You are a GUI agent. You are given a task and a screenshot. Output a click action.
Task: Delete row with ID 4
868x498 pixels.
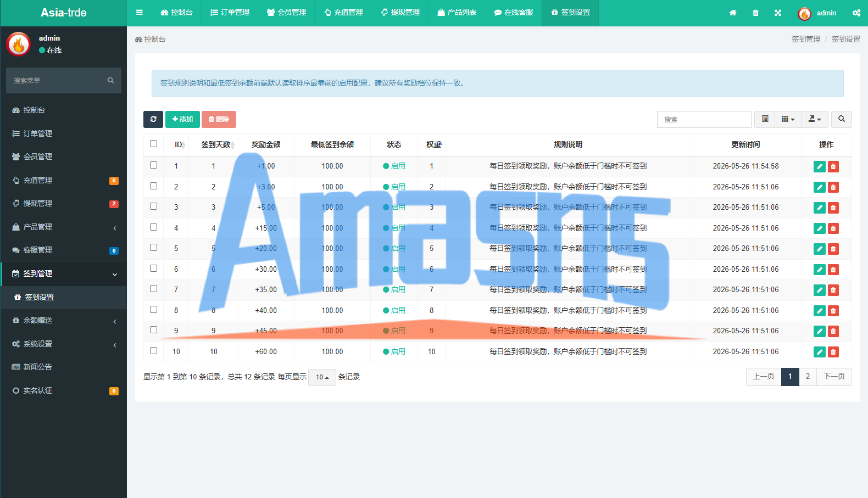833,228
